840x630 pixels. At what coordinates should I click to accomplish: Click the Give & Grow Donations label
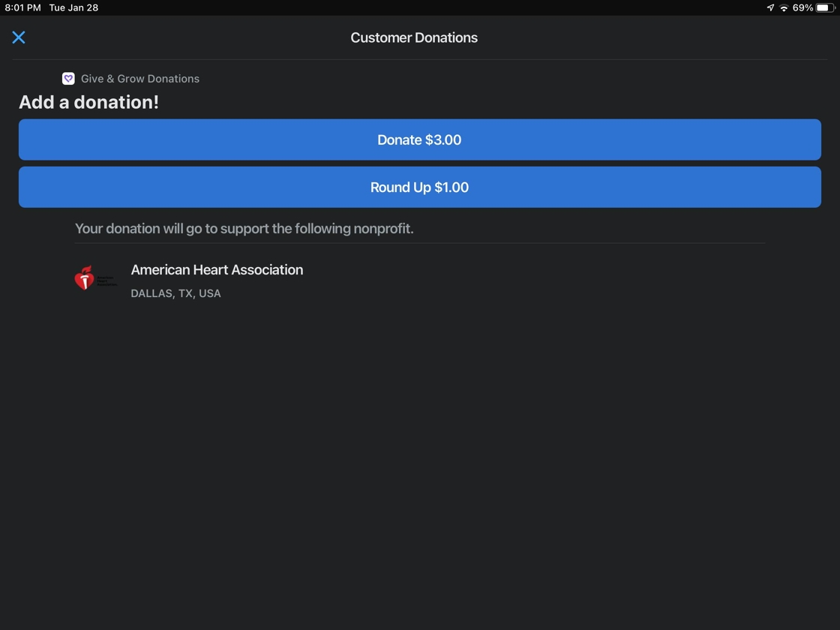click(139, 79)
